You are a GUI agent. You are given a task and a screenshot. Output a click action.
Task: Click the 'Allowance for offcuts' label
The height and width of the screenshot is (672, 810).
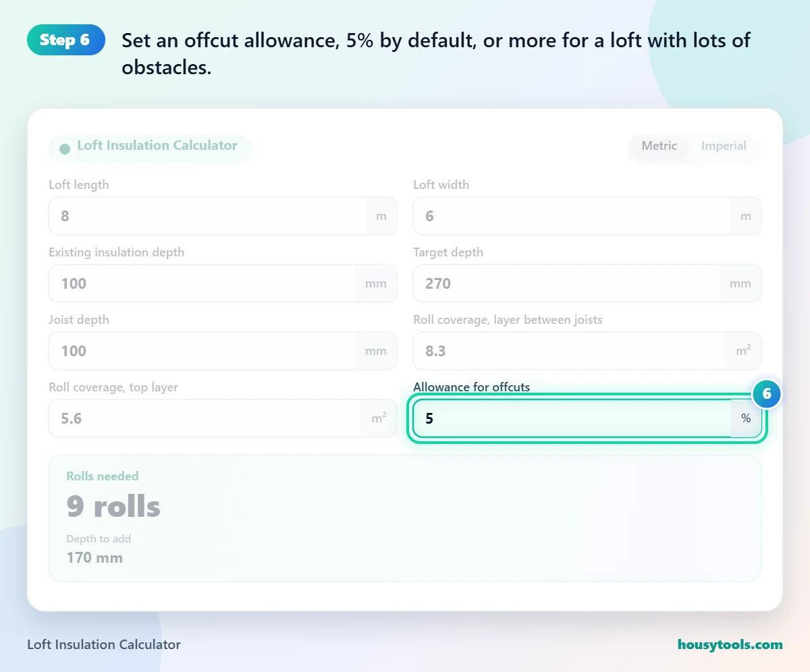click(472, 387)
